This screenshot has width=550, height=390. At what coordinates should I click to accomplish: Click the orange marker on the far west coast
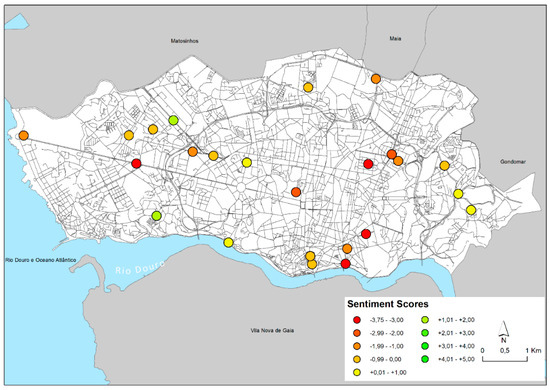pos(24,135)
